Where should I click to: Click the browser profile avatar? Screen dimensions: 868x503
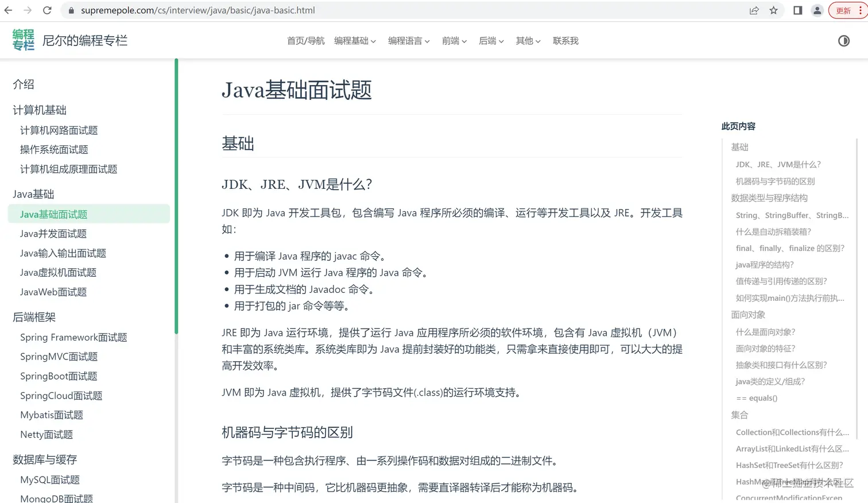(817, 10)
